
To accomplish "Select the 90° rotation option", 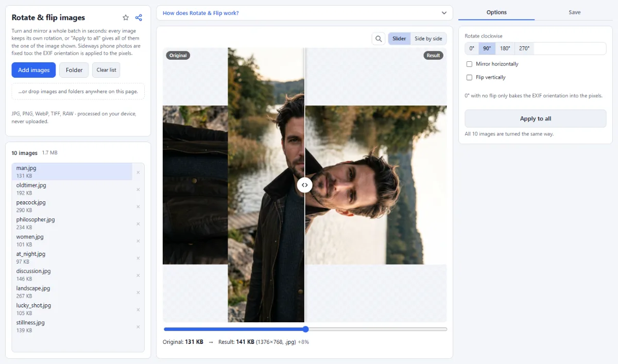I will click(x=487, y=48).
